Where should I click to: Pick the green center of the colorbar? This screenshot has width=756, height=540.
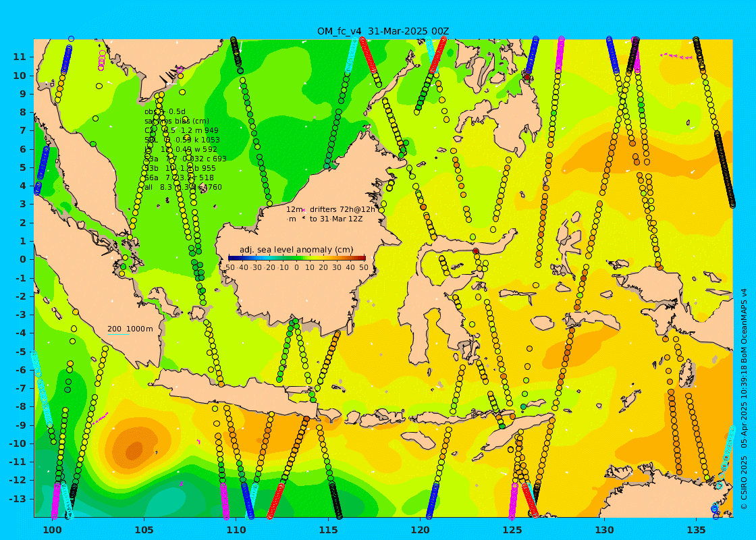coord(296,259)
